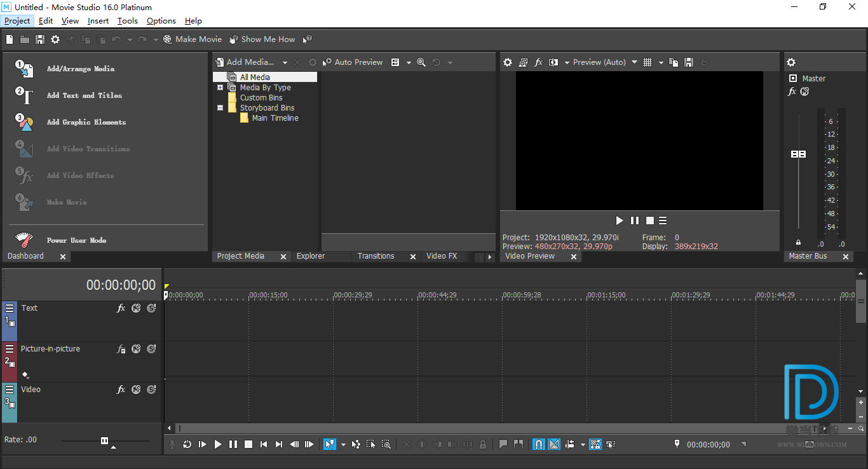Toggle Enable Snapping magnet button
This screenshot has height=469, width=868.
(538, 444)
